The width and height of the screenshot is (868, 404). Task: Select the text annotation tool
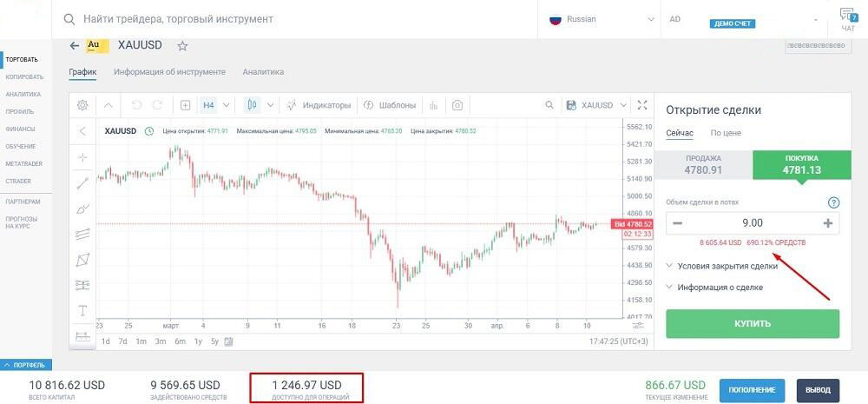(x=82, y=310)
